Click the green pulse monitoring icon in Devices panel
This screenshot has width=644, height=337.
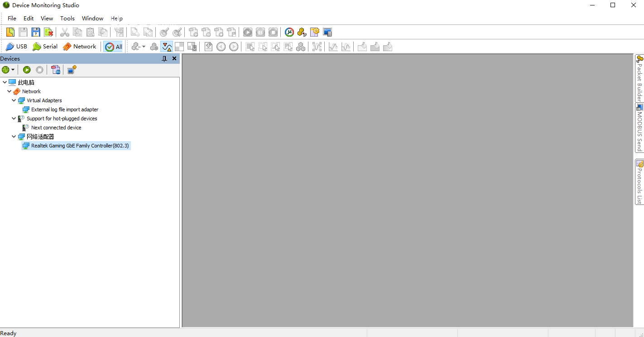pos(5,70)
